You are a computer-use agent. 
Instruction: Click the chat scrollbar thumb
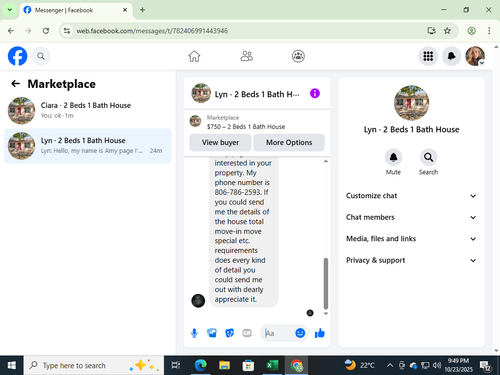(326, 284)
